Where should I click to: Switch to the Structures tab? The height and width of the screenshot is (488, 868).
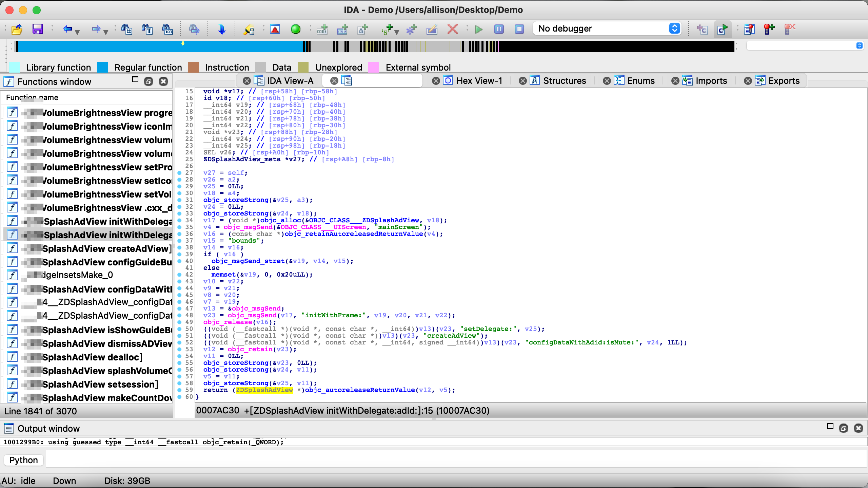(x=564, y=81)
